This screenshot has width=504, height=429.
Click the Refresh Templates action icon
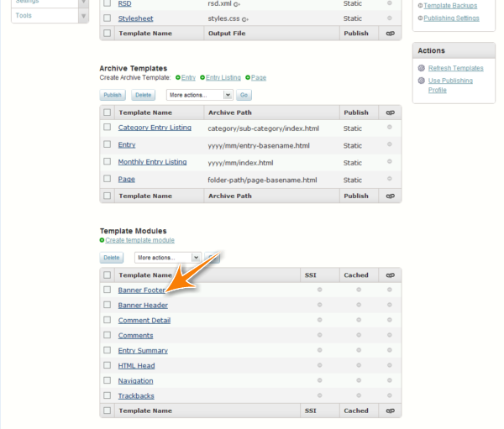pos(422,68)
